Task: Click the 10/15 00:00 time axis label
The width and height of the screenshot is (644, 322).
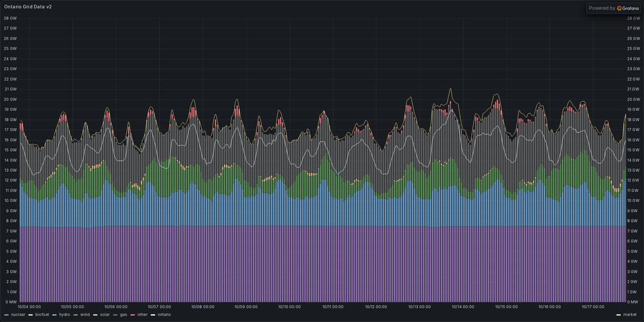Action: click(x=507, y=308)
